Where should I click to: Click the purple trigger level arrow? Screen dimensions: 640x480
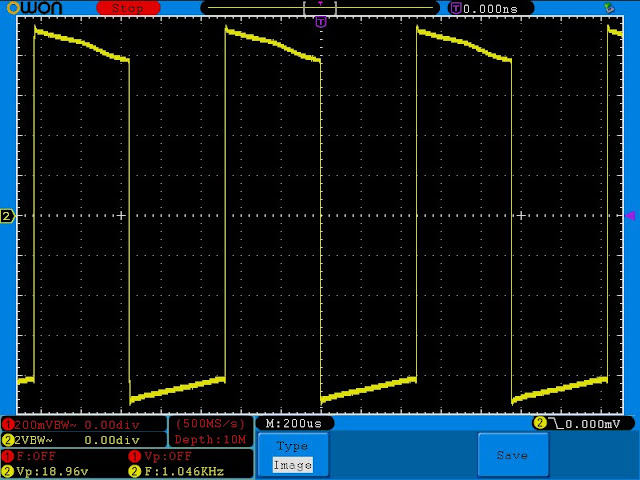point(630,216)
